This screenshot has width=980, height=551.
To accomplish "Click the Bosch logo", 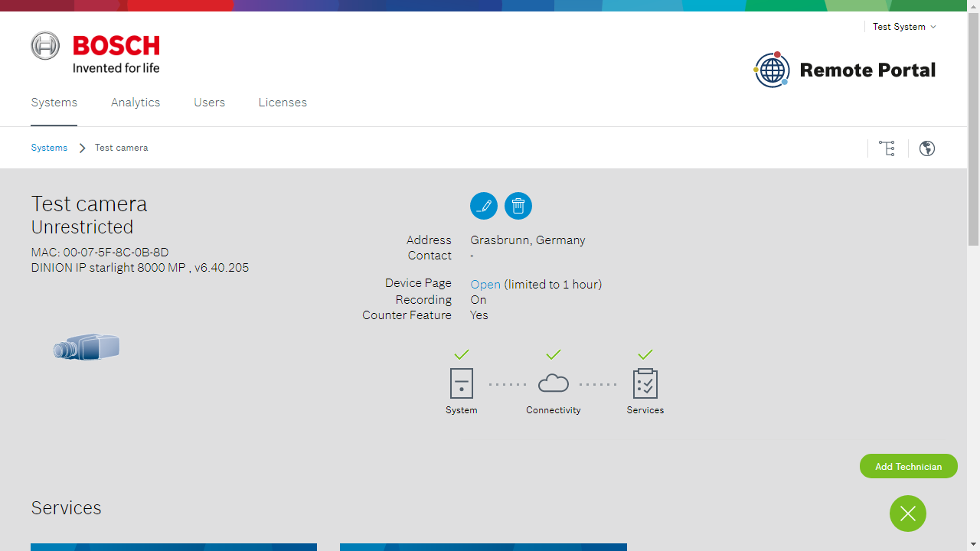I will pos(96,52).
